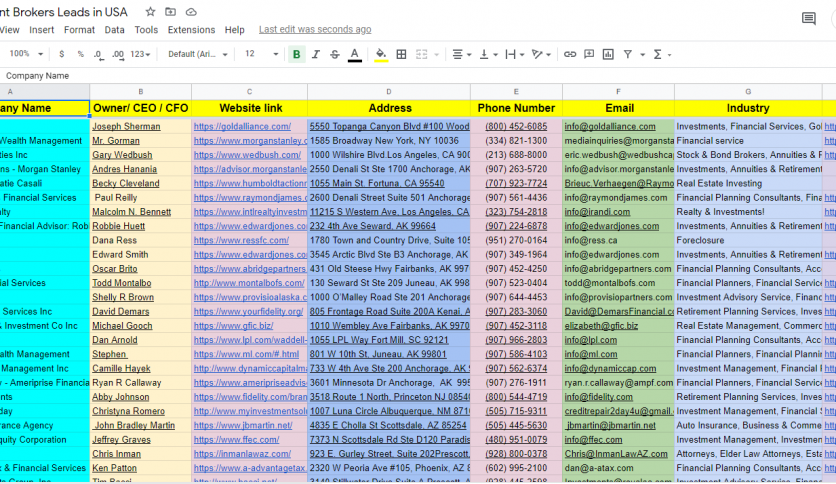Open the Insert menu
The width and height of the screenshot is (836, 484).
tap(42, 30)
